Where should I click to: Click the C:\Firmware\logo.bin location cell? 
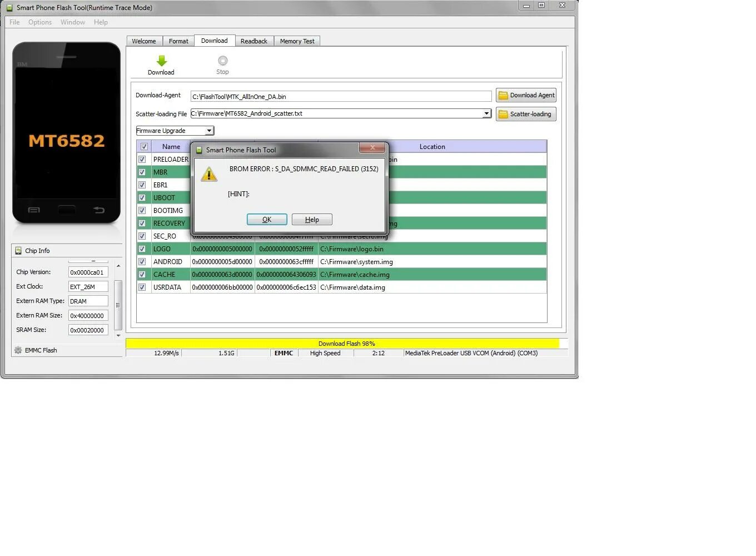pos(432,249)
